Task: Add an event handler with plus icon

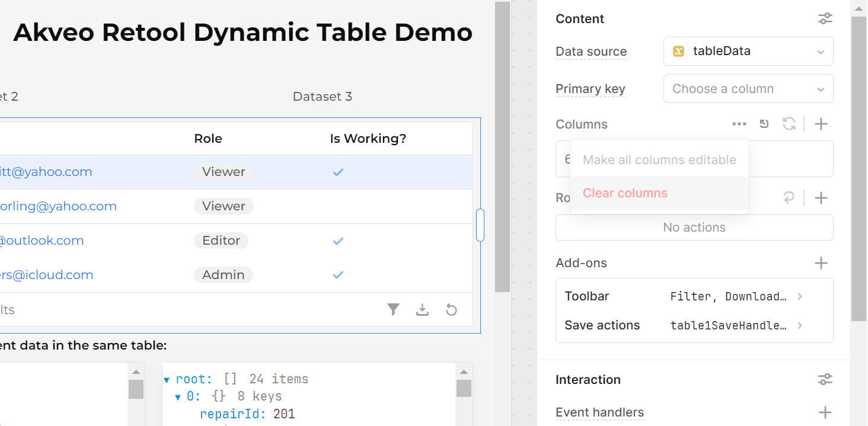Action: coord(824,412)
